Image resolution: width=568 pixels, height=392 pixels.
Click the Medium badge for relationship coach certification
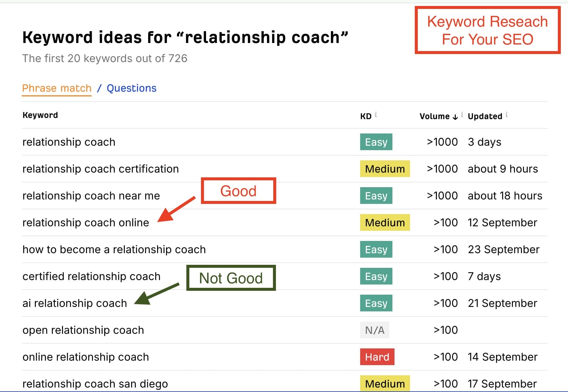pyautogui.click(x=385, y=169)
